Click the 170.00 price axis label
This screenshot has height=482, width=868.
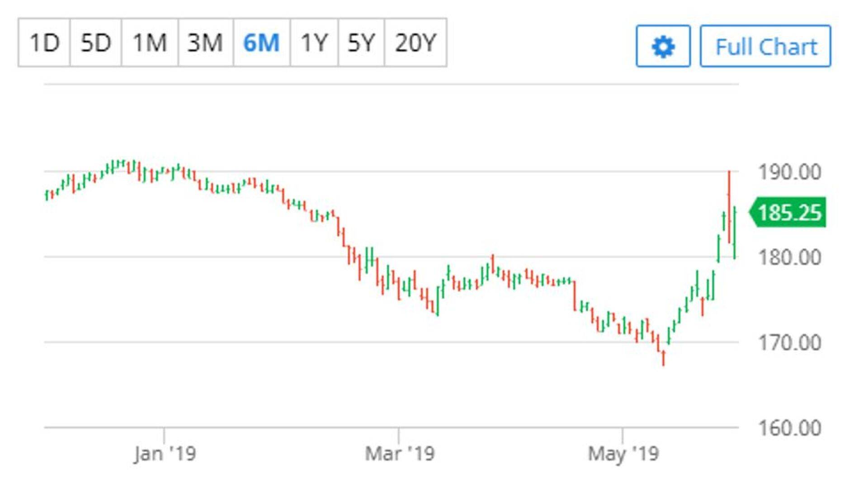click(x=789, y=343)
